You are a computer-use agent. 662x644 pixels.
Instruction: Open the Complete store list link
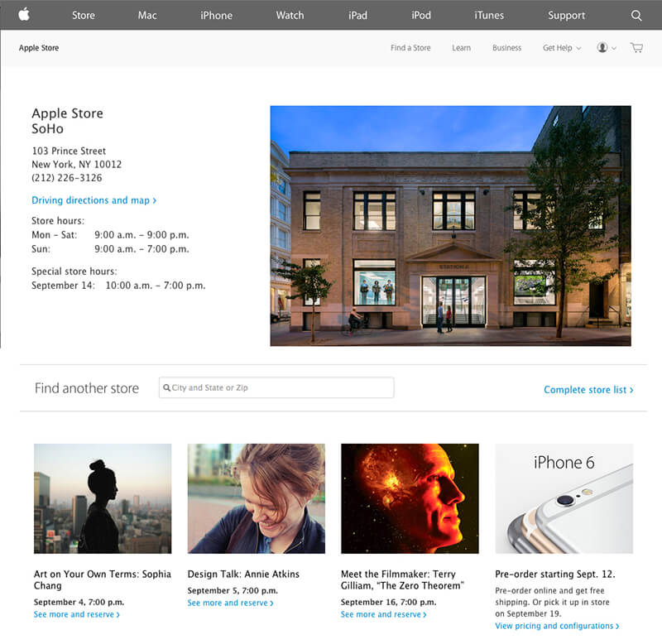tap(588, 389)
